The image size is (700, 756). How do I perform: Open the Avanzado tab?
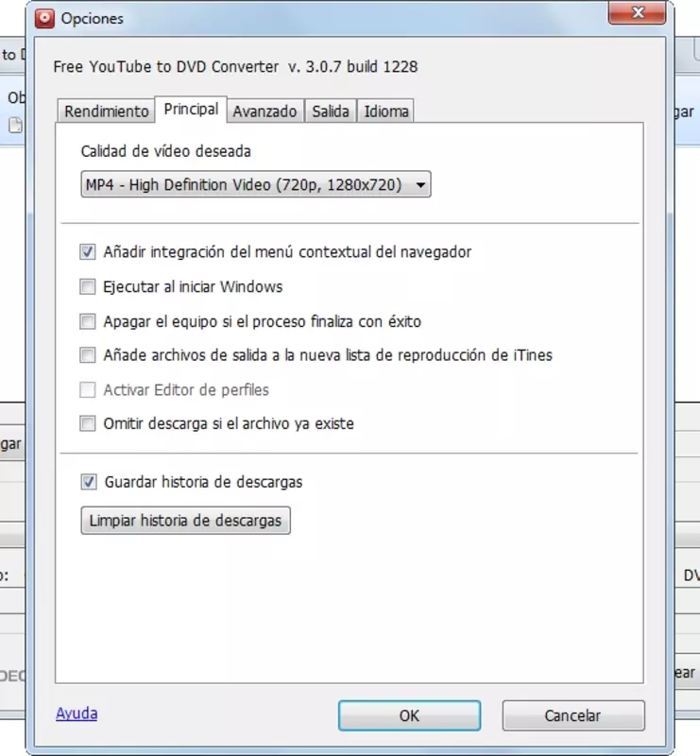tap(265, 112)
